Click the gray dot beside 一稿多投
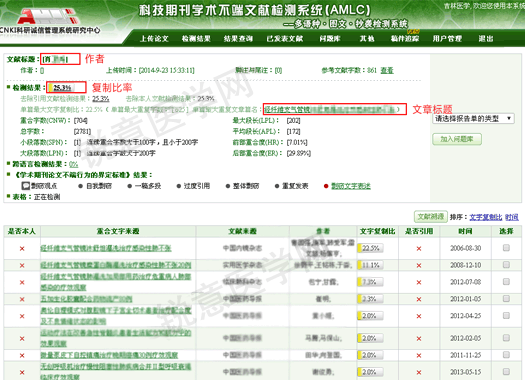This screenshot has width=525, height=380. [x=130, y=186]
